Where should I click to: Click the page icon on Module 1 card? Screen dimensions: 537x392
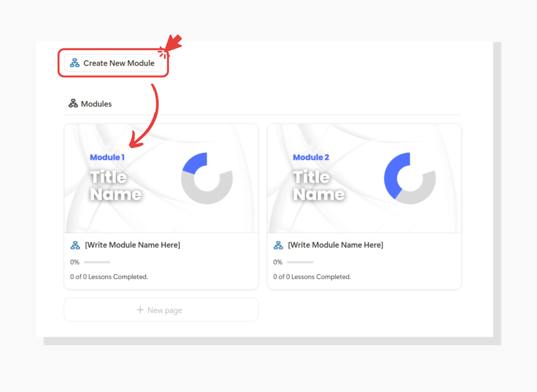click(76, 245)
